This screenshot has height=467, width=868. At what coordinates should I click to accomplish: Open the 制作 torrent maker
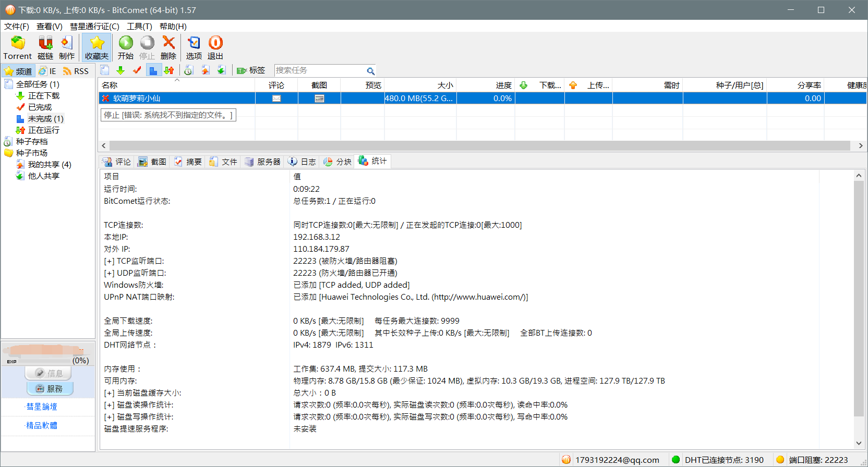[67, 47]
